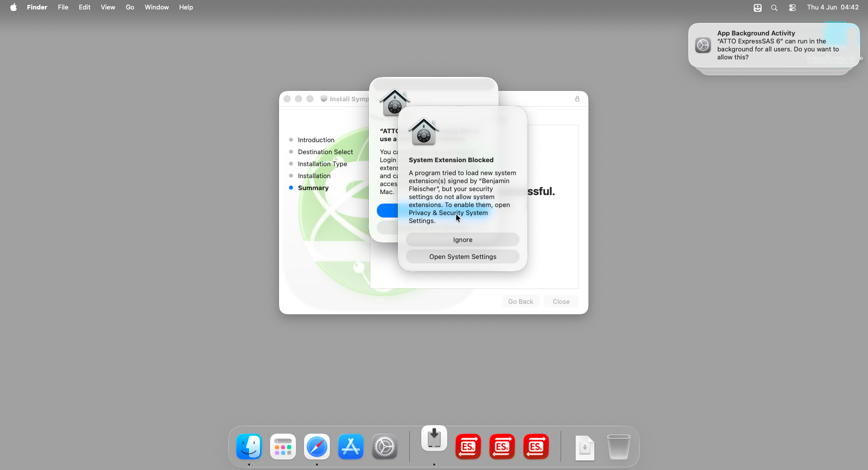The image size is (868, 470).
Task: Open the App Background Activity notification
Action: coord(774,45)
